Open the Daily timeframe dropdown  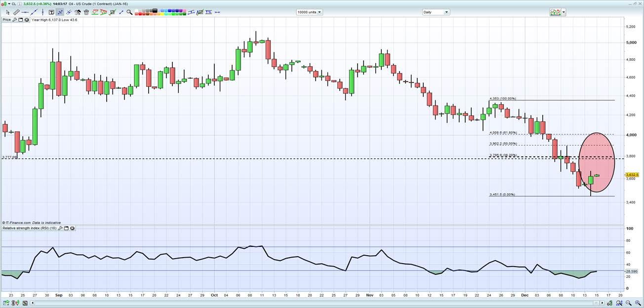436,12
